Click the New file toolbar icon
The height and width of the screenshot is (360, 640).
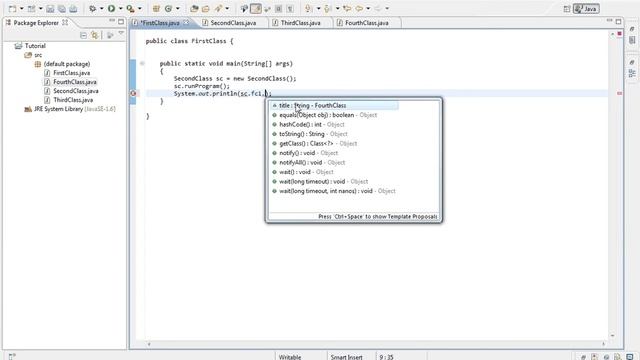coord(12,9)
